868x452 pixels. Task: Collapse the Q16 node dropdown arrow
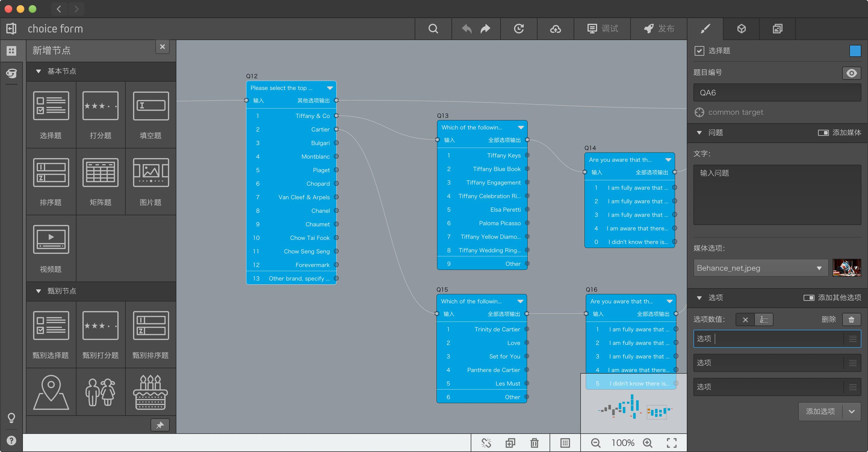coord(670,301)
